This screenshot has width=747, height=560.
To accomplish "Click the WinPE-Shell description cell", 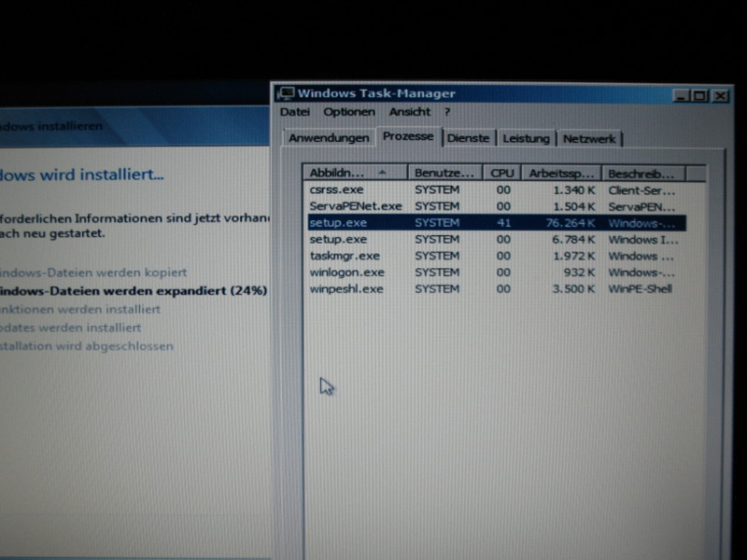I will click(x=640, y=289).
